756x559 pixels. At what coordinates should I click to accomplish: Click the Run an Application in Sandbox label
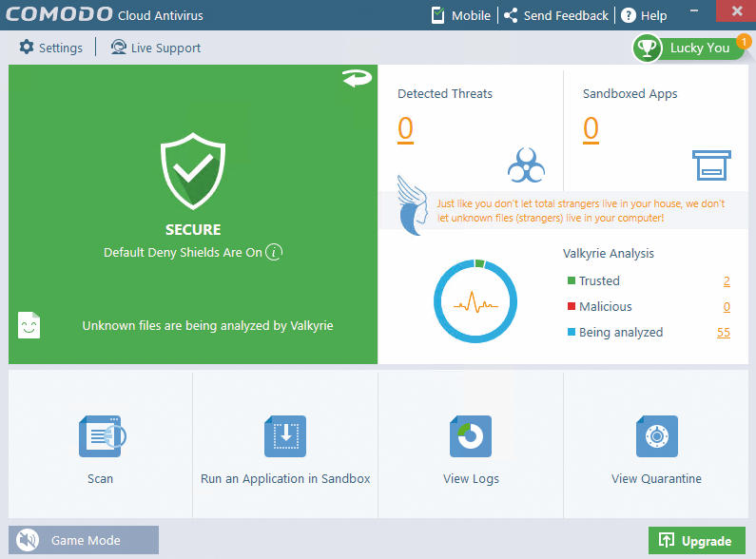[285, 478]
